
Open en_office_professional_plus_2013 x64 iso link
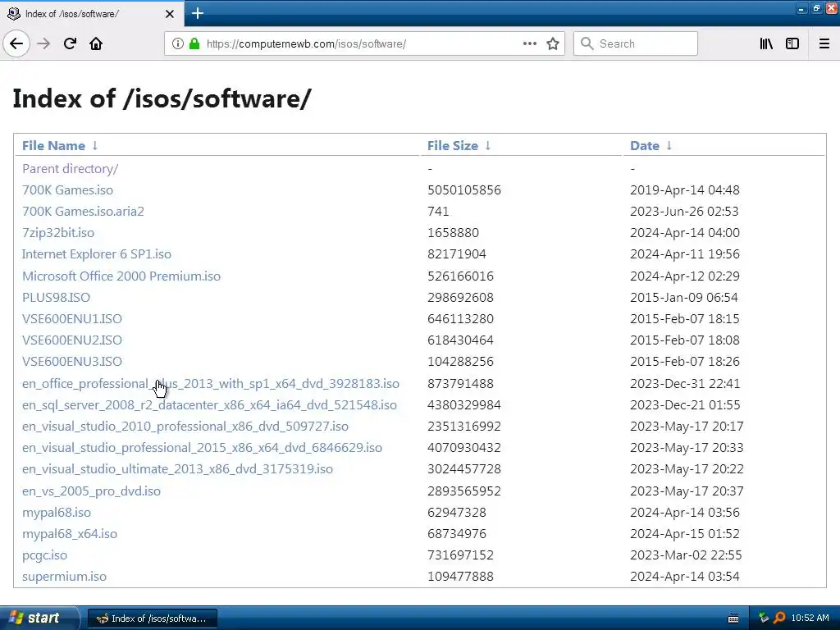(211, 384)
